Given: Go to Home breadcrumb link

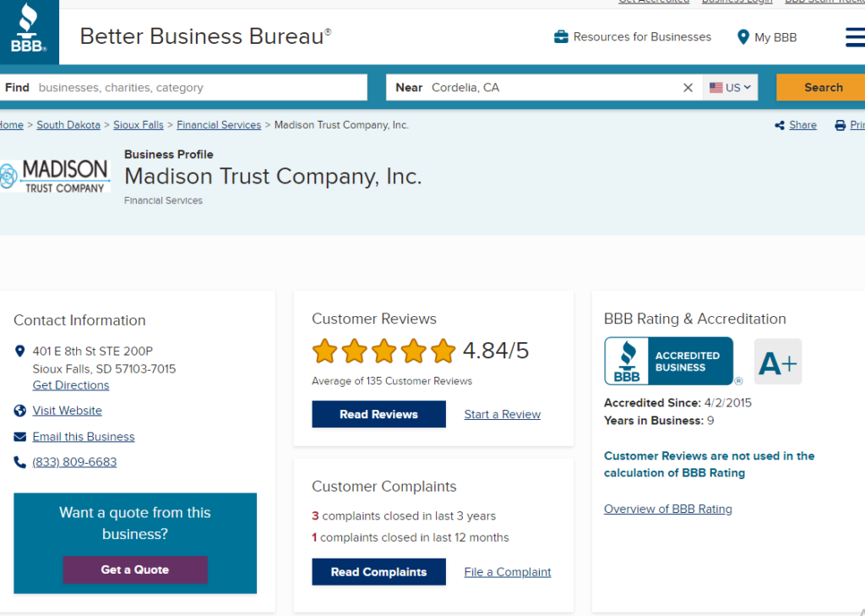Looking at the screenshot, I should pyautogui.click(x=12, y=125).
